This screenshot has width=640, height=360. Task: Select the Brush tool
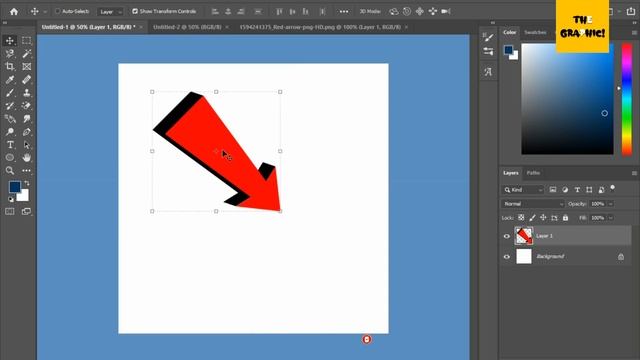point(10,93)
